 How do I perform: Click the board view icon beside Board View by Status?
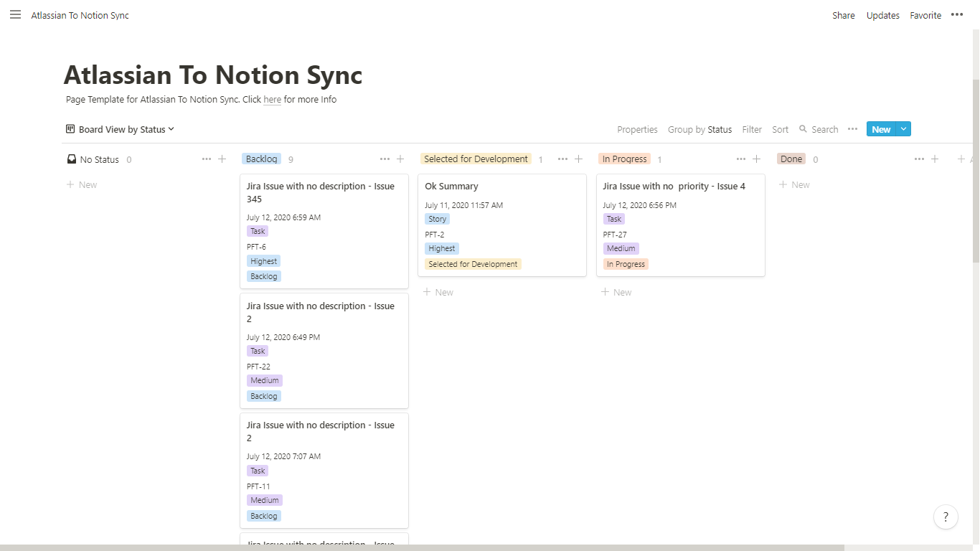70,129
